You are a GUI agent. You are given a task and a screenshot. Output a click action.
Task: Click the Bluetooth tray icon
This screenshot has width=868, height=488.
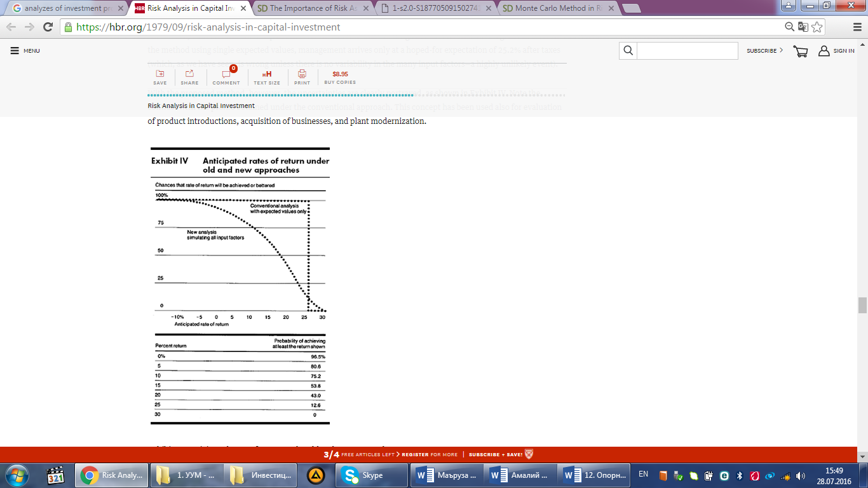[739, 475]
